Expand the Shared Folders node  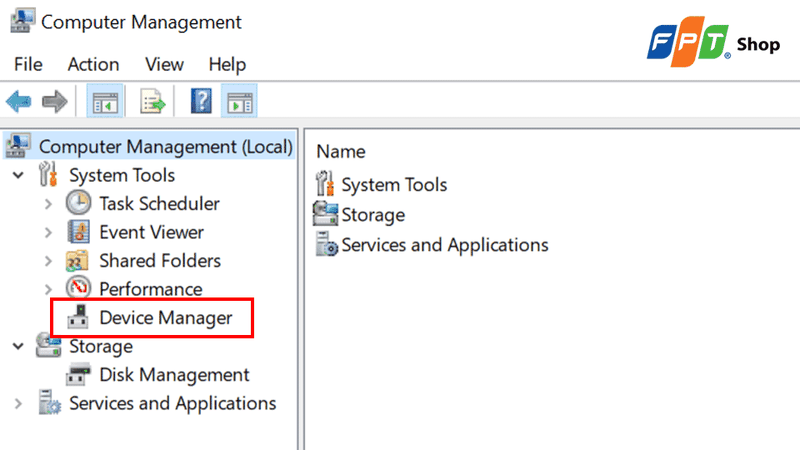pos(48,261)
